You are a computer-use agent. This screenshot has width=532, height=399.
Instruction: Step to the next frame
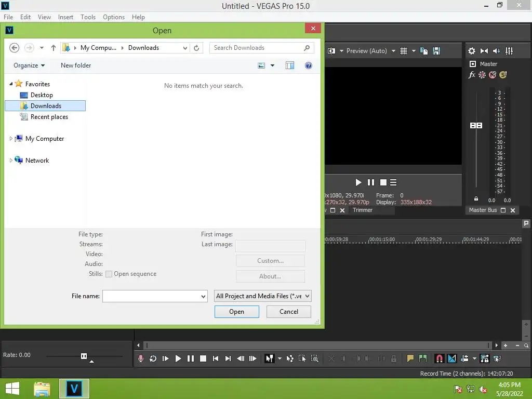coord(253,358)
